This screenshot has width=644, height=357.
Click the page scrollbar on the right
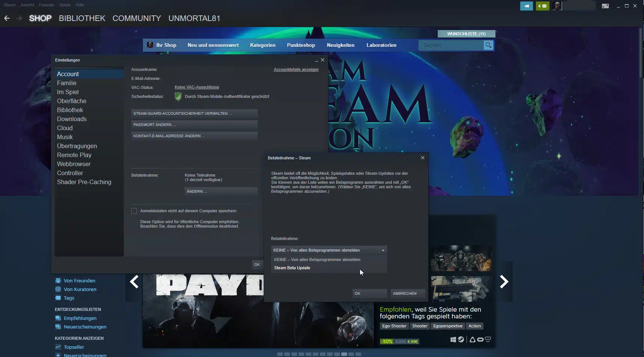click(x=641, y=52)
